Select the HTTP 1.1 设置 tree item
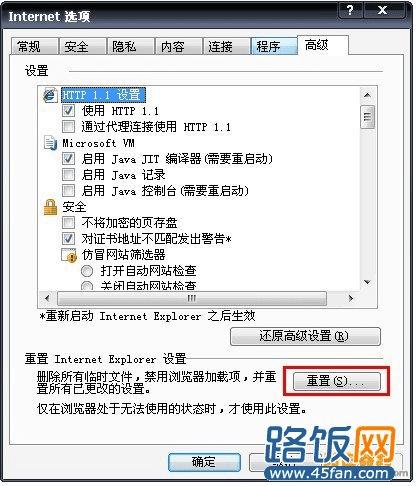This screenshot has height=486, width=418. [x=103, y=95]
